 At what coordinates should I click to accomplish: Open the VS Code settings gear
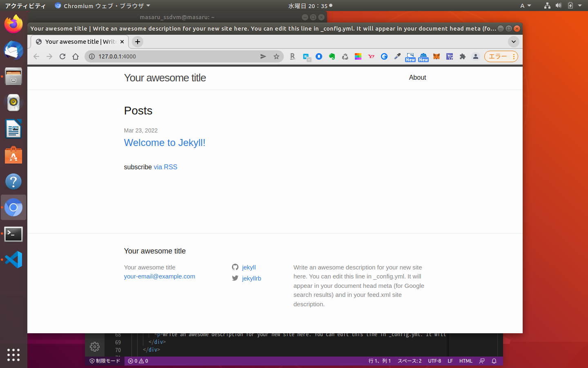[95, 346]
